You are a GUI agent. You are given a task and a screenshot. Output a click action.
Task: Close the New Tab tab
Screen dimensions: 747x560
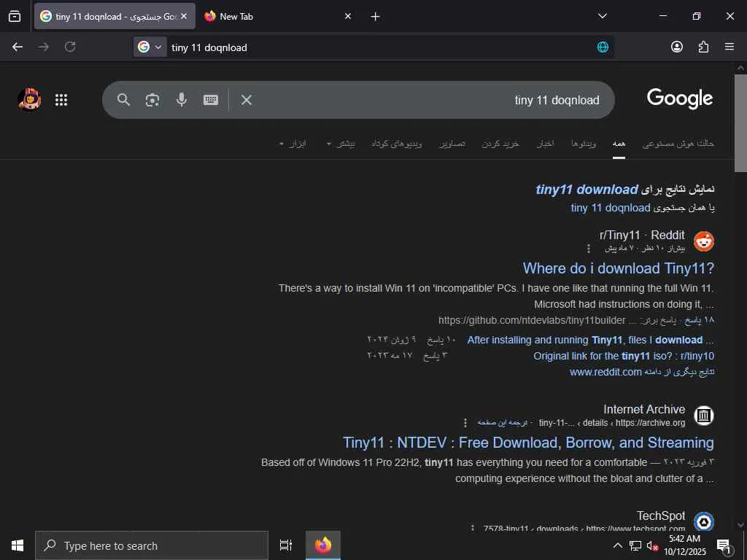pyautogui.click(x=348, y=16)
